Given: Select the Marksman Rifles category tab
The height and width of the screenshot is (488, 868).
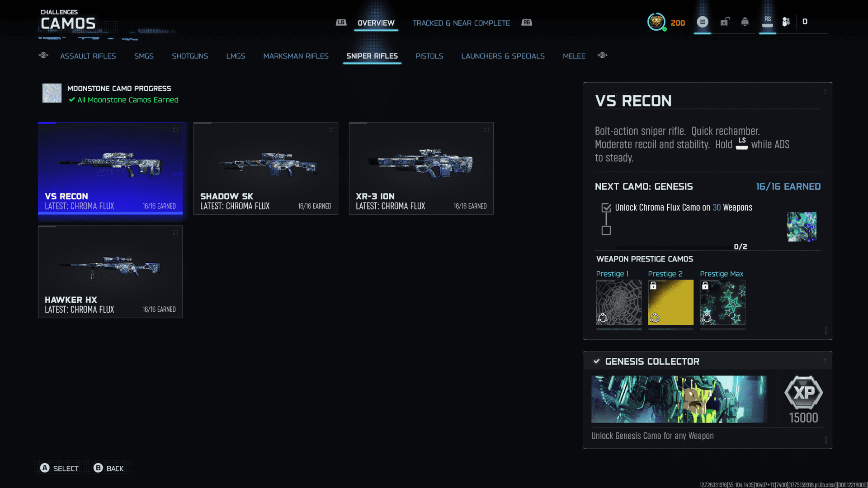Looking at the screenshot, I should click(296, 56).
